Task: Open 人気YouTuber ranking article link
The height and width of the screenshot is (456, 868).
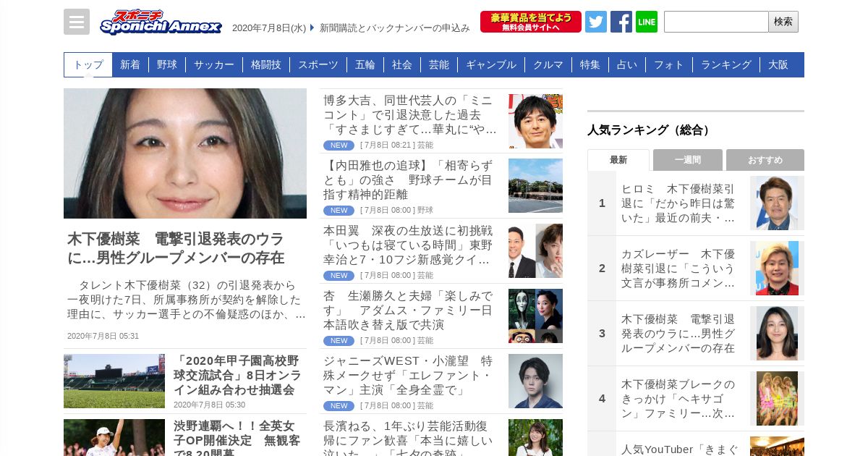Action: (x=680, y=449)
